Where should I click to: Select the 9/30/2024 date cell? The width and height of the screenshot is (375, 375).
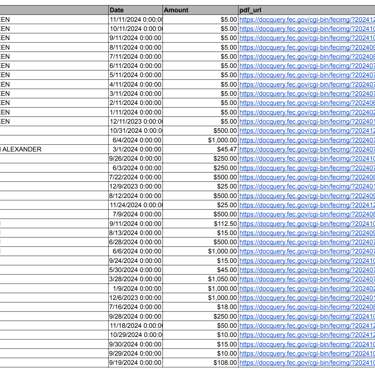coord(136,344)
